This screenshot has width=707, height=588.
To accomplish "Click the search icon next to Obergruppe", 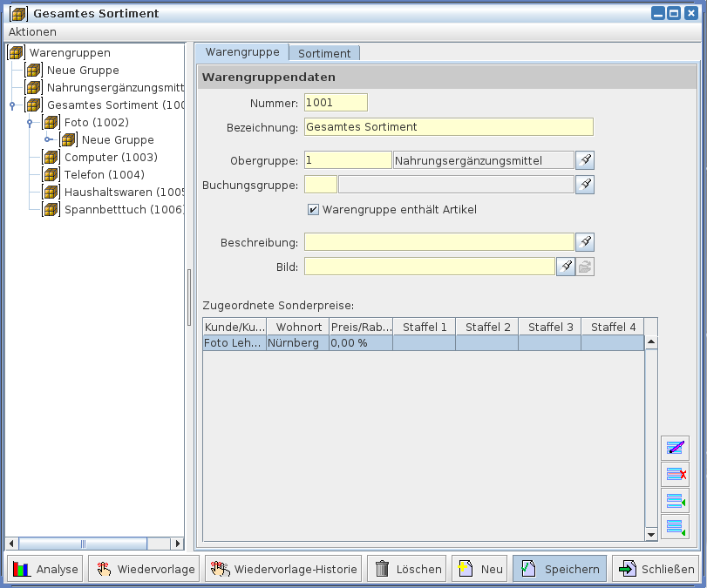I will 585,160.
